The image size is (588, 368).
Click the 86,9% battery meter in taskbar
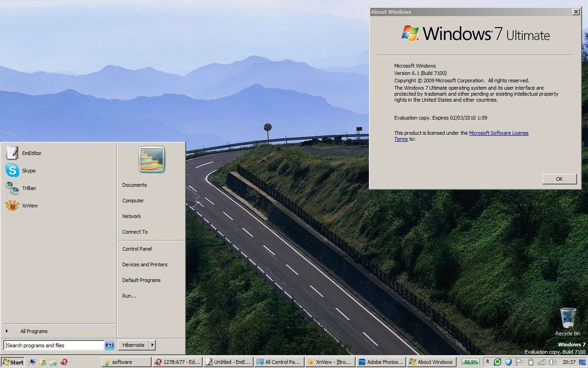coord(470,362)
